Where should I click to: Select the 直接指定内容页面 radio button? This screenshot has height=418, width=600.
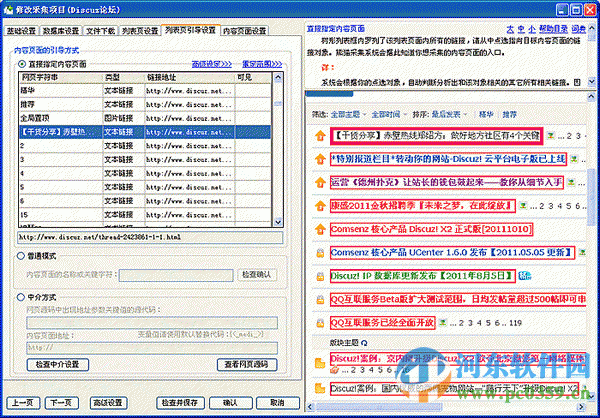click(x=22, y=64)
